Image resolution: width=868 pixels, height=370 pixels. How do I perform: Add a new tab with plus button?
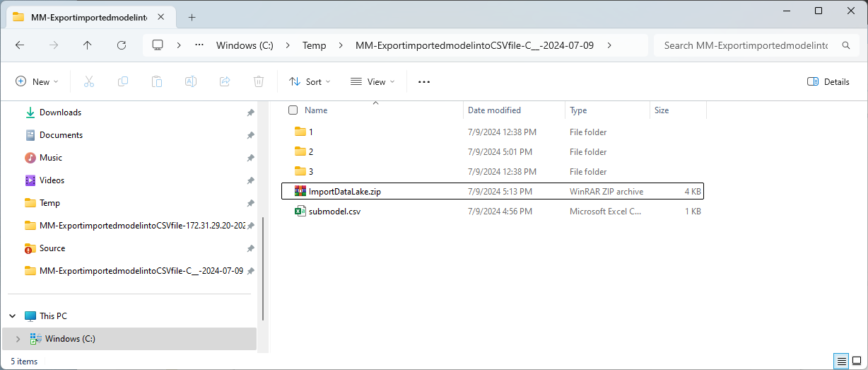(192, 17)
